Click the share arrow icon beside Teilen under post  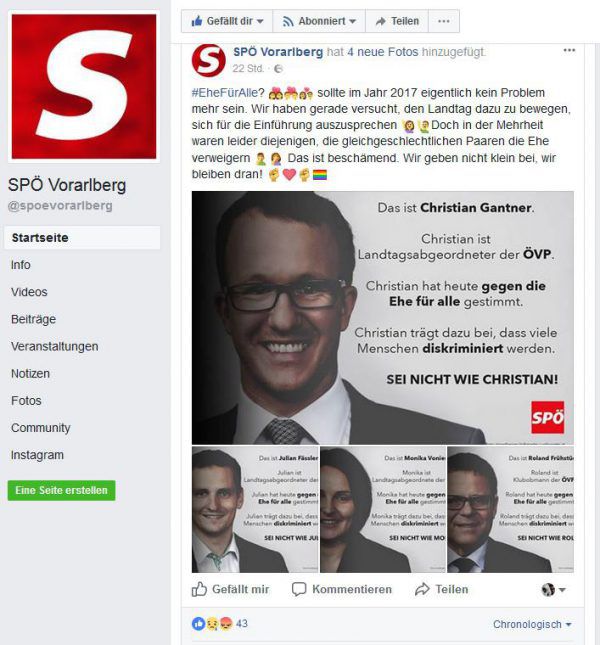[422, 589]
